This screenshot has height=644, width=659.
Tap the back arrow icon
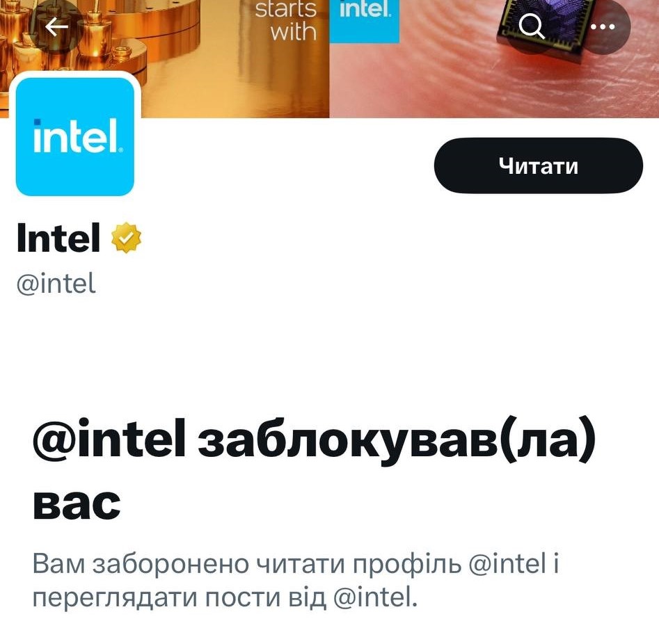[56, 27]
